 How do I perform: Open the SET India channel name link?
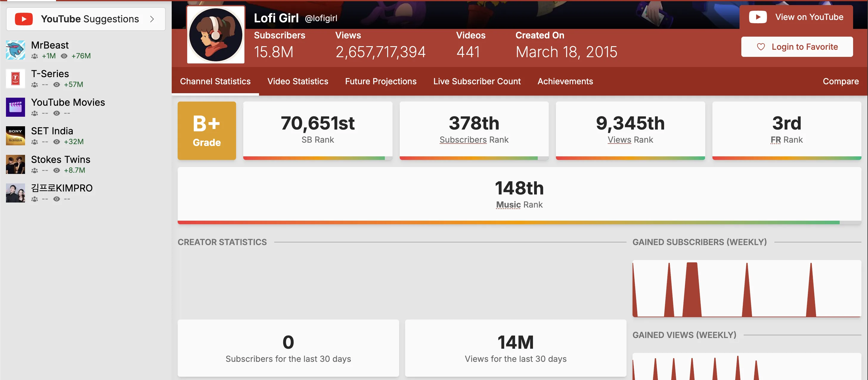coord(52,131)
